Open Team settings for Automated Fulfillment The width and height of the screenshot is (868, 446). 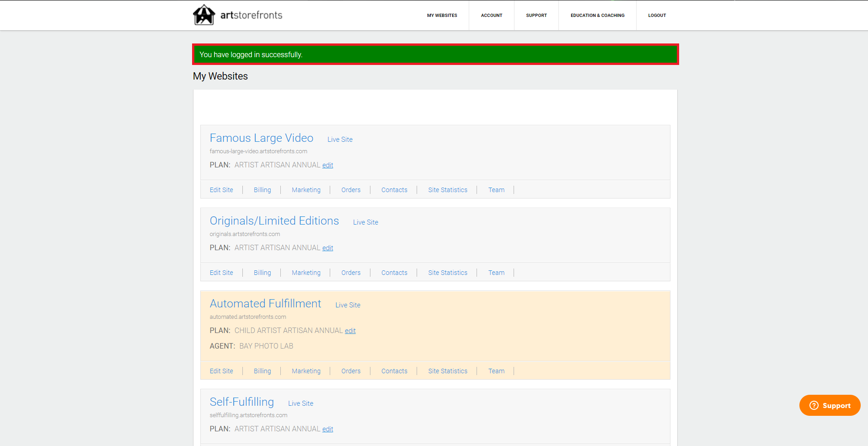click(x=496, y=371)
